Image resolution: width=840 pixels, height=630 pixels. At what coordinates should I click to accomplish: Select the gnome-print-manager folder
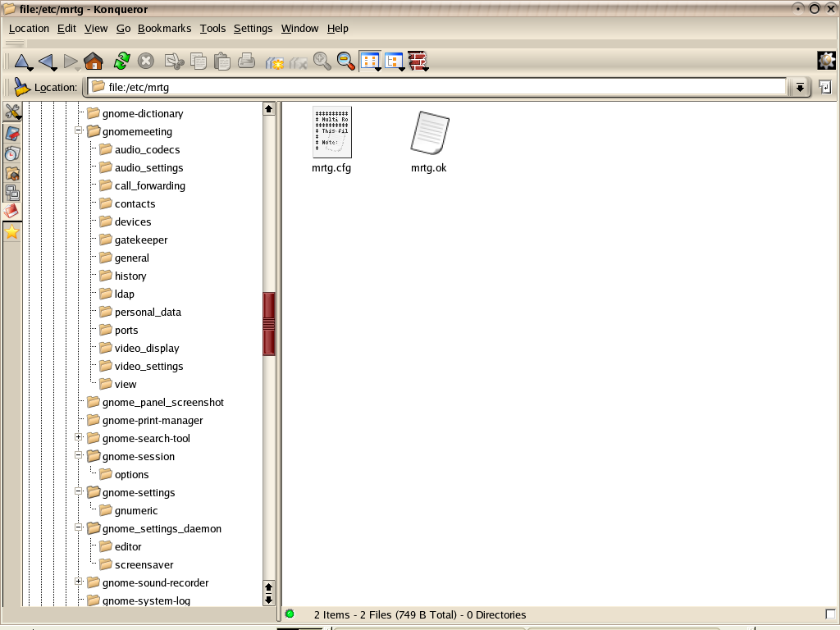point(146,421)
